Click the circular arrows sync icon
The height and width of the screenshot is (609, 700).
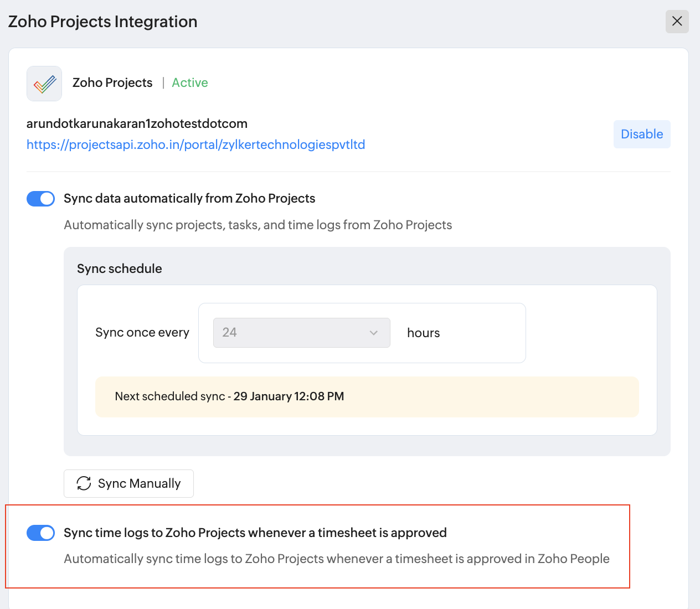tap(84, 483)
